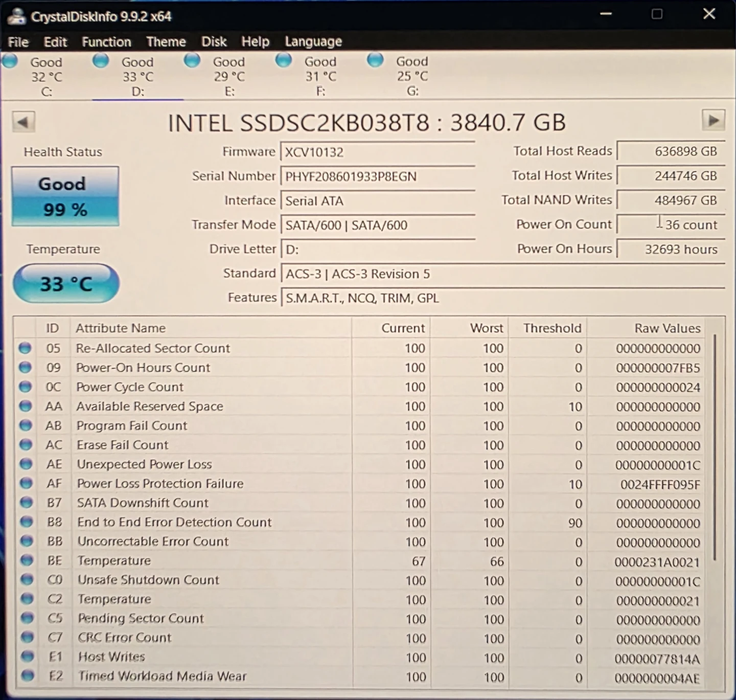736x700 pixels.
Task: Click the Raw Values column header
Action: (646, 328)
